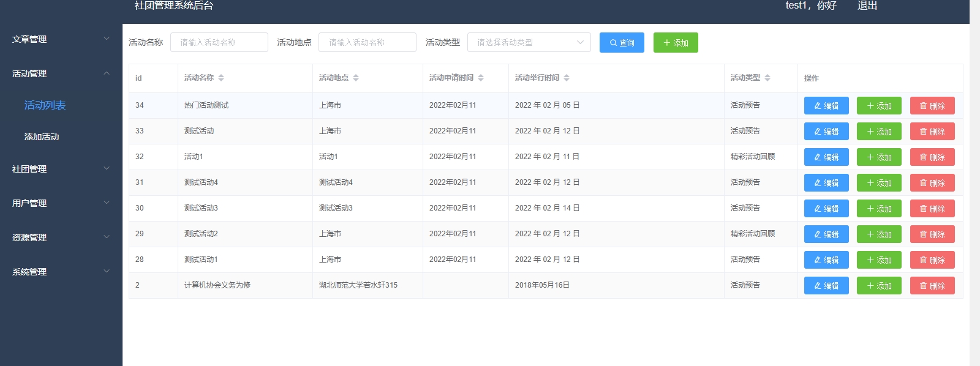This screenshot has height=366, width=980.
Task: Click the 退出 logout link
Action: point(867,6)
